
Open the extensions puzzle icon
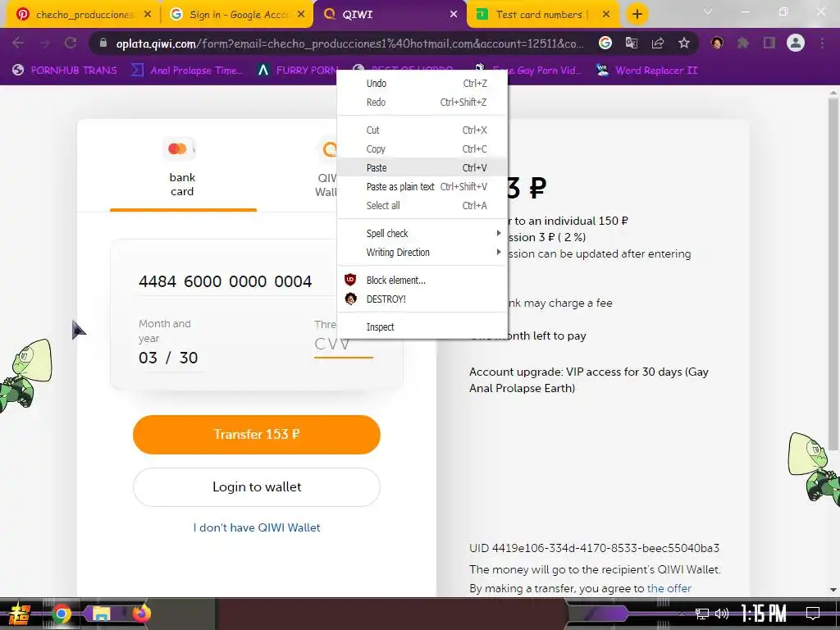click(x=743, y=43)
